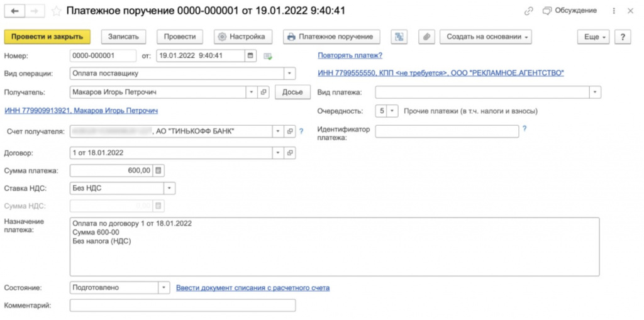The height and width of the screenshot is (320, 644).
Task: Click Сумма платежа field with 600,00
Action: [112, 170]
